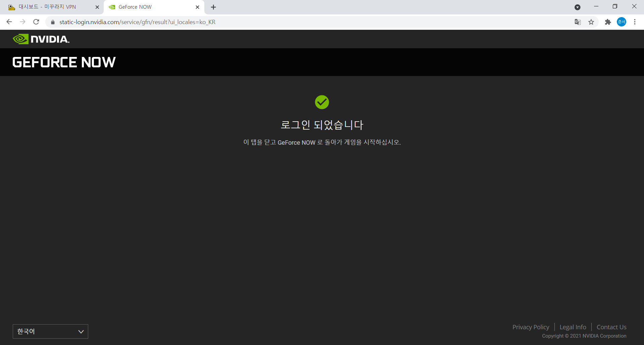The image size is (644, 345).
Task: Minimize the Chrome window
Action: click(x=596, y=6)
